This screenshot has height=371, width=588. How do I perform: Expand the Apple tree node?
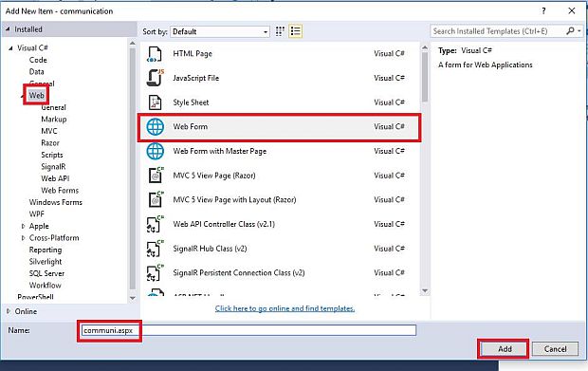(24, 226)
